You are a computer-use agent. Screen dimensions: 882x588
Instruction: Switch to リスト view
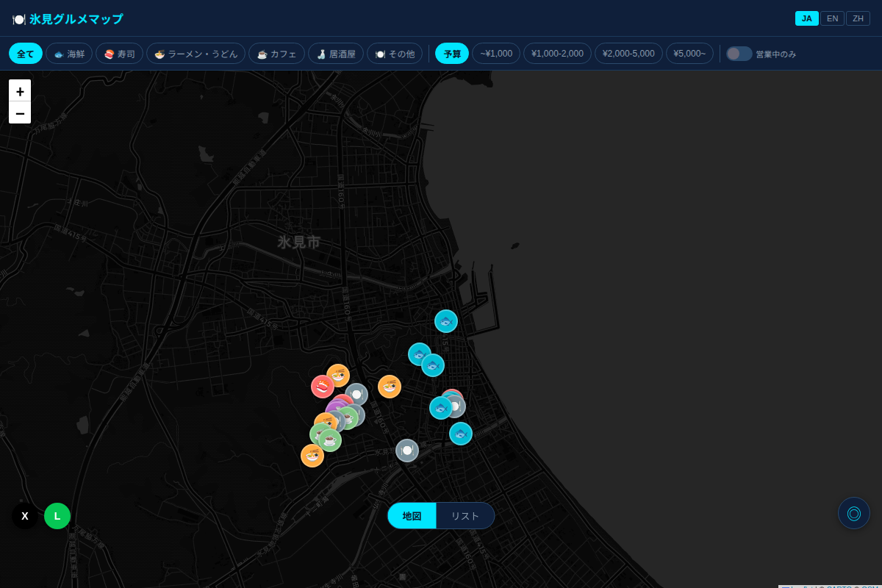tap(465, 516)
